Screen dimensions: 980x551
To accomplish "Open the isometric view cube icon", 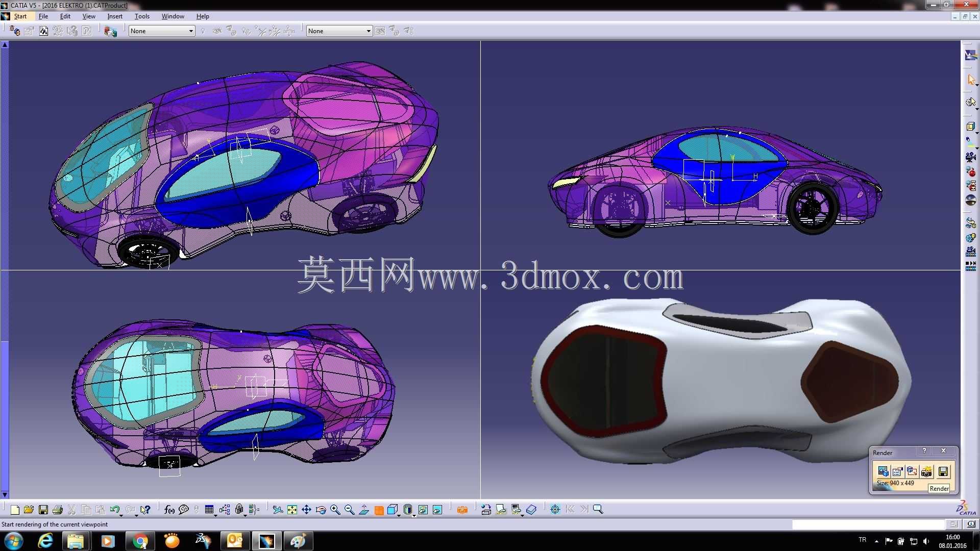I will (392, 510).
